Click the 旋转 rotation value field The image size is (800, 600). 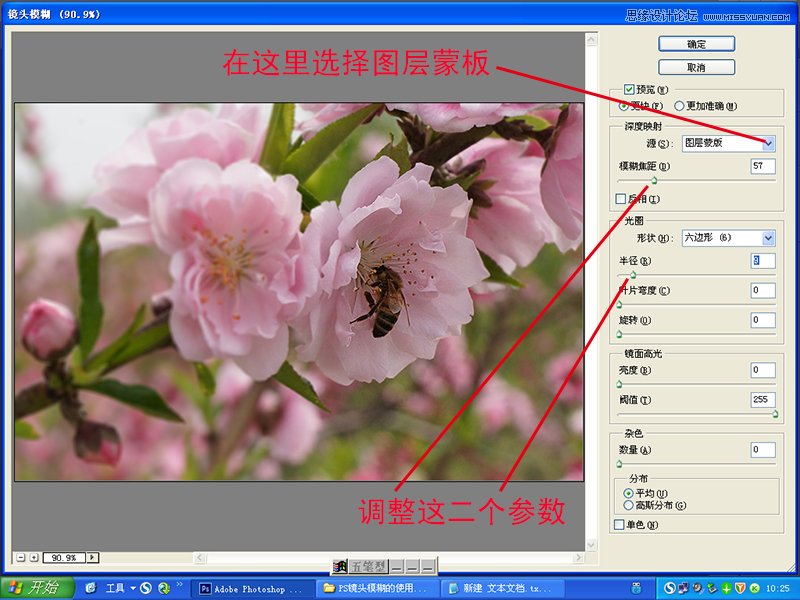[x=763, y=320]
